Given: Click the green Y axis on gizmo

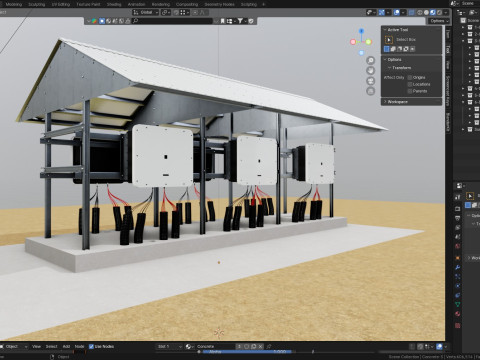Looking at the screenshot, I should coord(369,42).
